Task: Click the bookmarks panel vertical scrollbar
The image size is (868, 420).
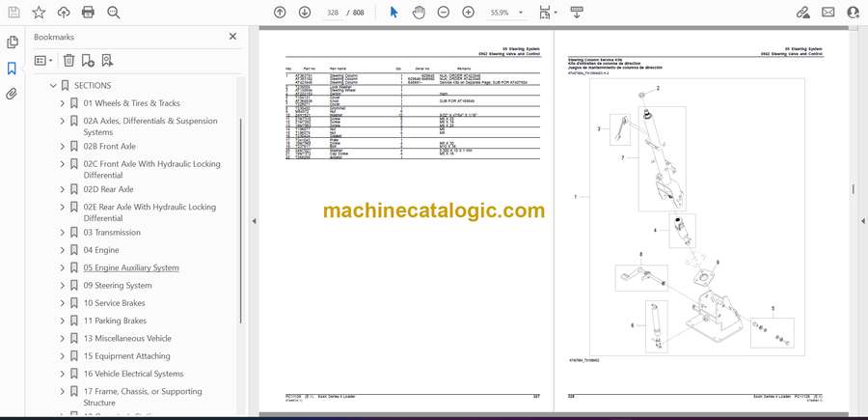Action: [x=240, y=219]
